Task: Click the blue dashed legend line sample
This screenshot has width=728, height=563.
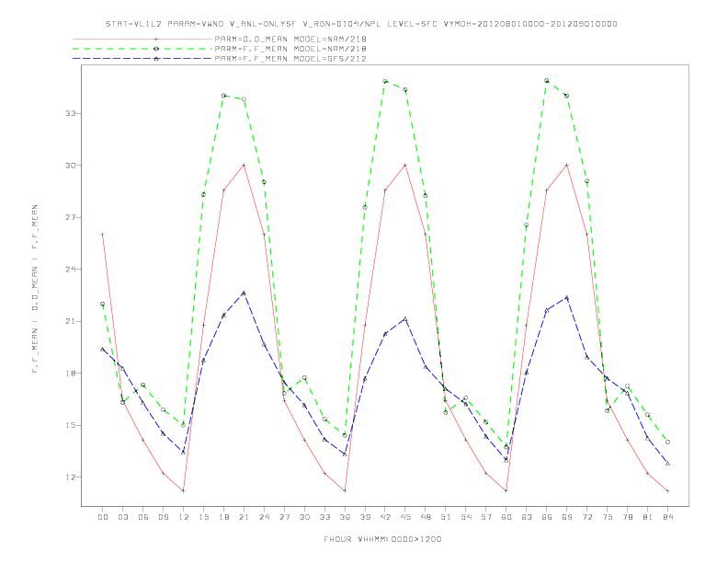Action: [142, 59]
